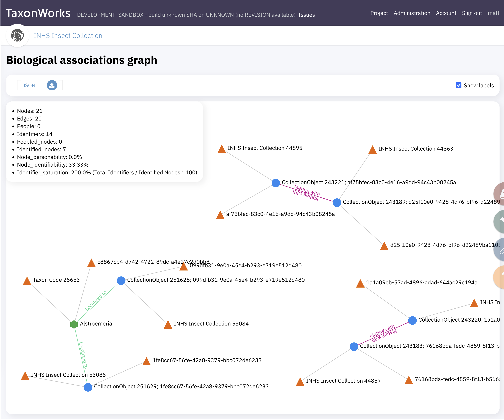Click the spiral project logo icon
Screen dimensions: 504x420
[17, 35]
